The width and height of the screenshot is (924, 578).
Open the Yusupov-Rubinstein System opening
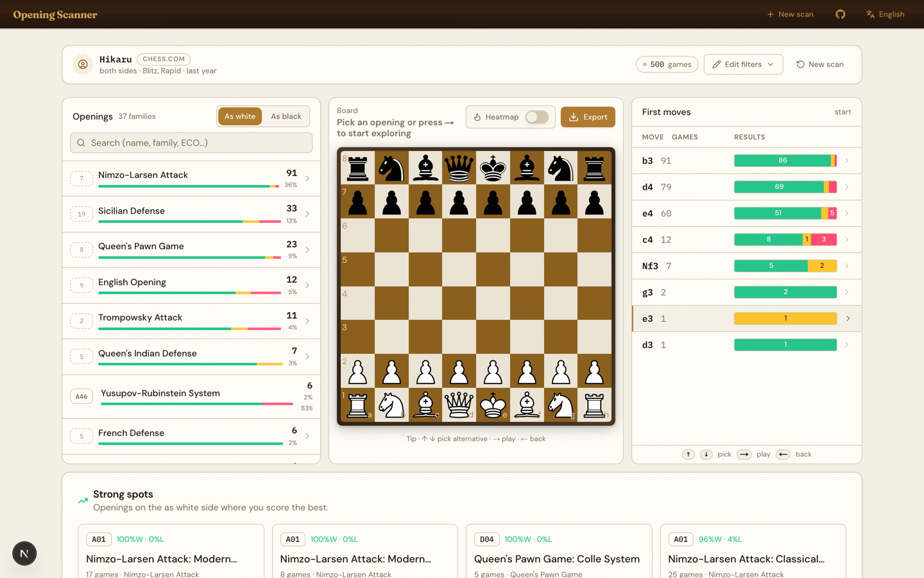pos(191,397)
